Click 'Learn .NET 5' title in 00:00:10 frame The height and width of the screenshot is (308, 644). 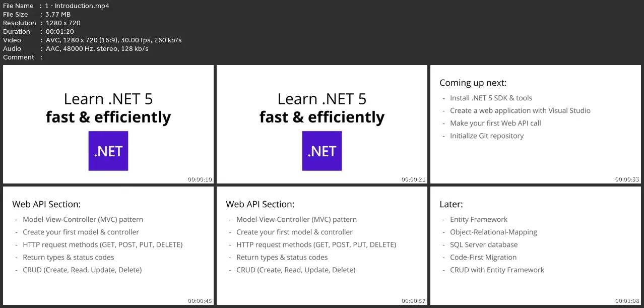coord(108,99)
